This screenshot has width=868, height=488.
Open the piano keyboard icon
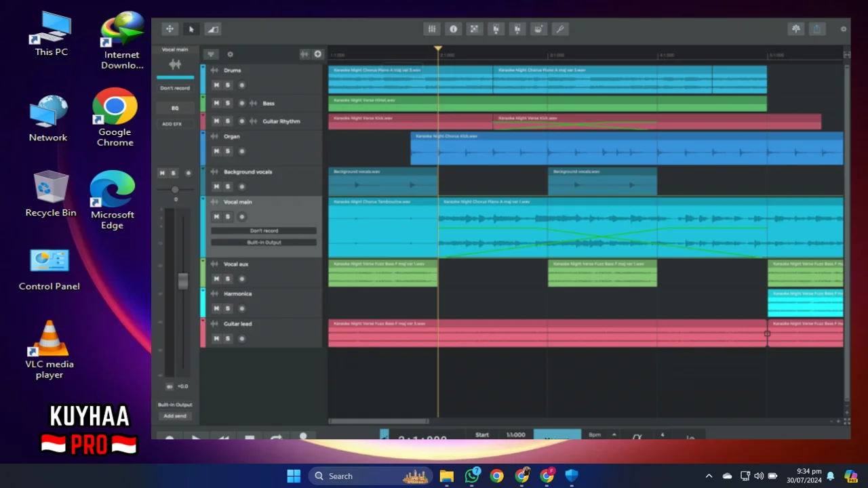click(538, 29)
